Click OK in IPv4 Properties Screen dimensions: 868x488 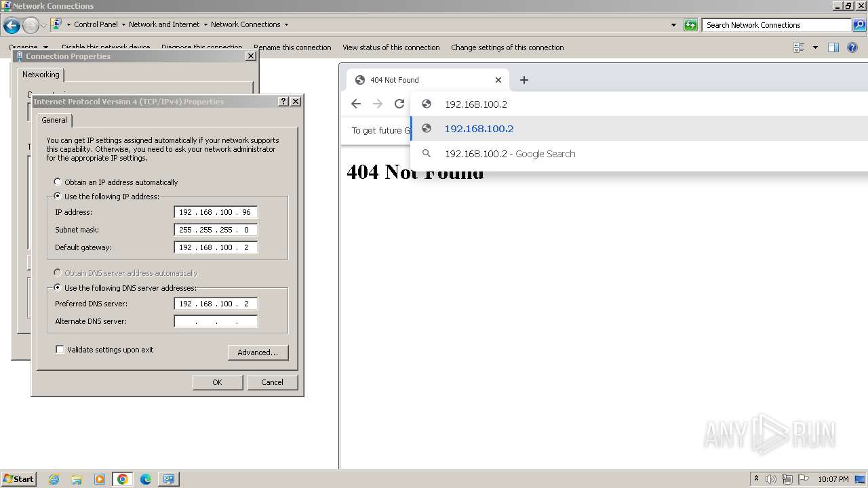tap(217, 382)
